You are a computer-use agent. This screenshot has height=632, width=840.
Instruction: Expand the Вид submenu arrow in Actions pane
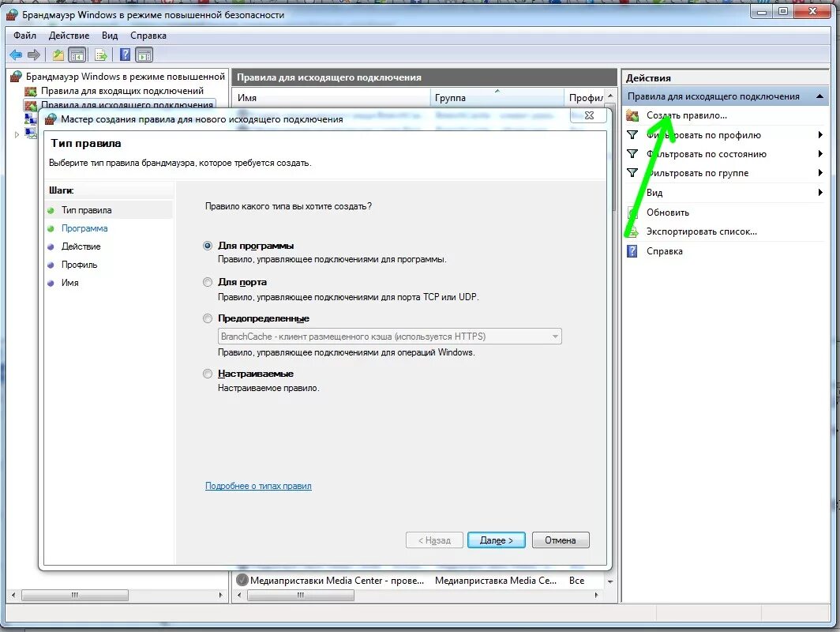(820, 193)
